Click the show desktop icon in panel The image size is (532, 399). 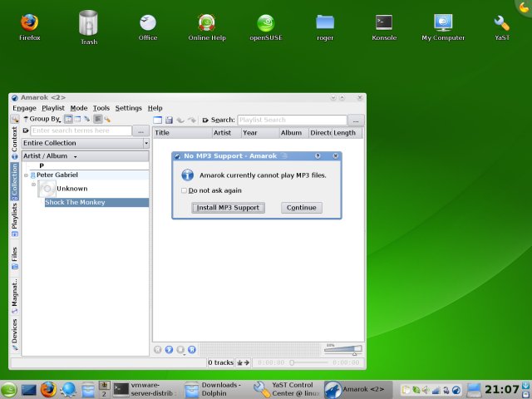tap(29, 390)
